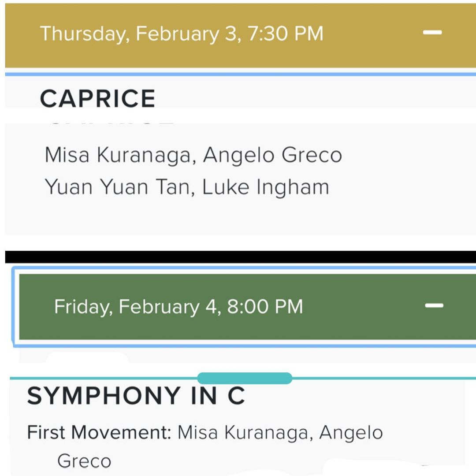Collapse Friday section using the minus icon
This screenshot has width=476, height=476.
pos(434,305)
